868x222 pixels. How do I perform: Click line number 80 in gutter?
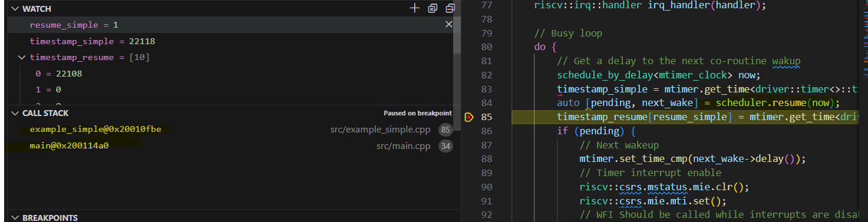(486, 47)
